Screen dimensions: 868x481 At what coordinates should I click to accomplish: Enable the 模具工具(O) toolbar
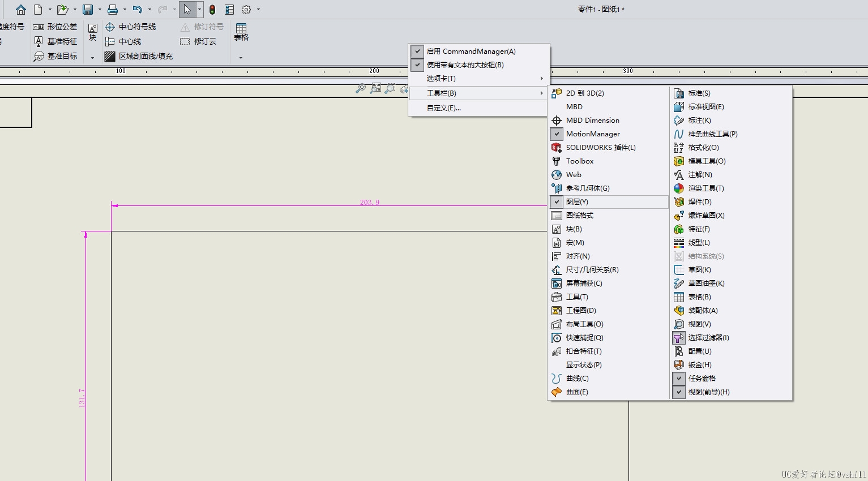731,161
